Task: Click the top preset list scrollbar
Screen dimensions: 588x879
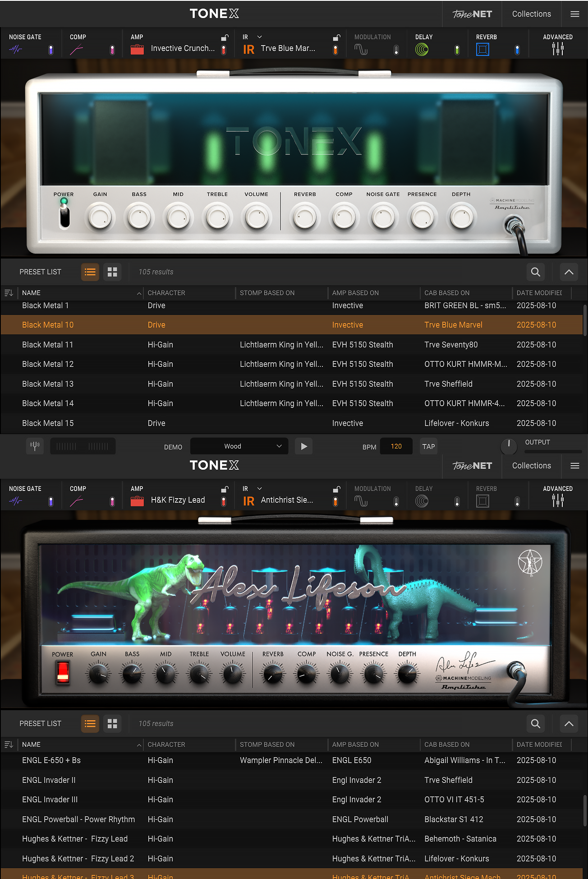Action: click(585, 320)
